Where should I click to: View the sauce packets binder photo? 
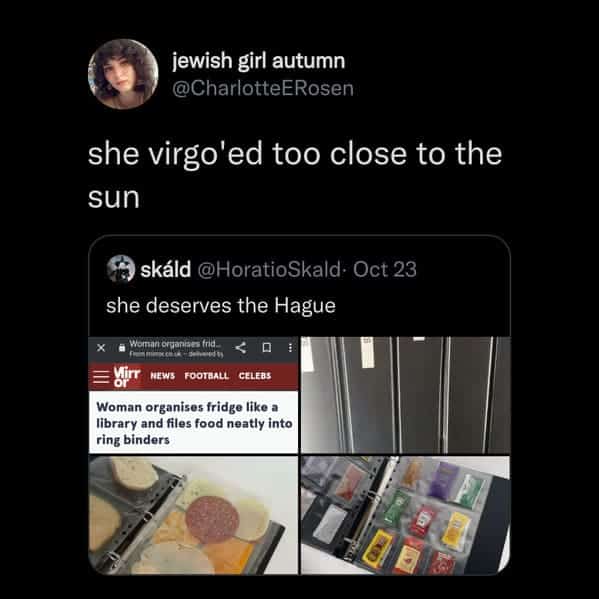(405, 515)
